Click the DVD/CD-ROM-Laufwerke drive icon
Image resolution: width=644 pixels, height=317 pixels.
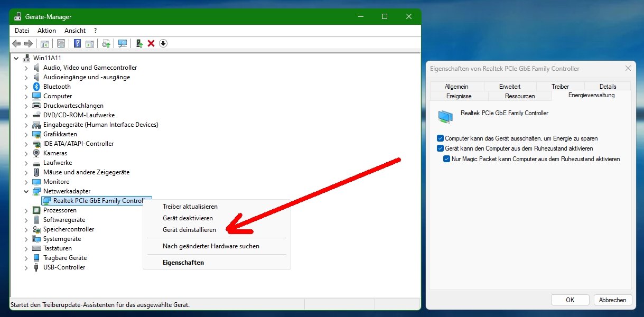point(36,115)
